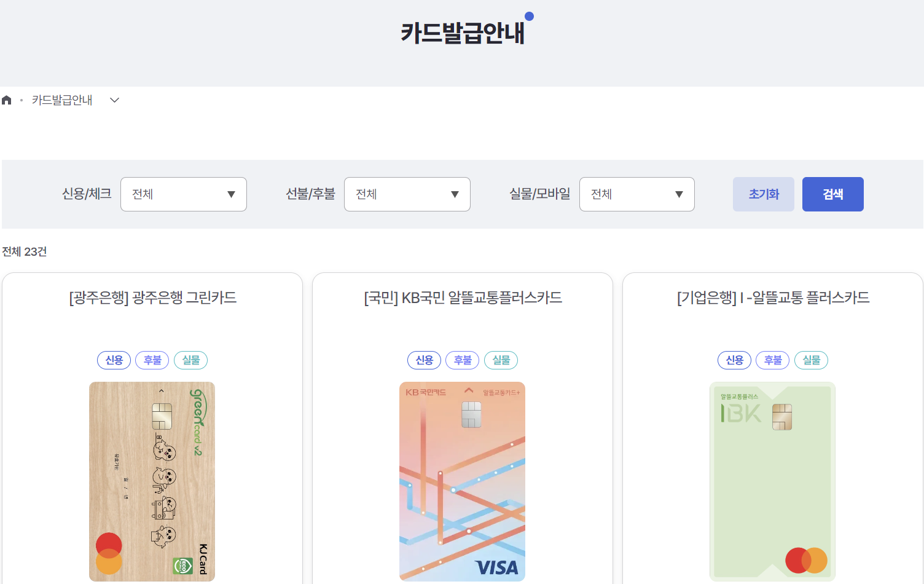Click the 선불/후불 filter label
The width and height of the screenshot is (924, 584).
coord(310,194)
